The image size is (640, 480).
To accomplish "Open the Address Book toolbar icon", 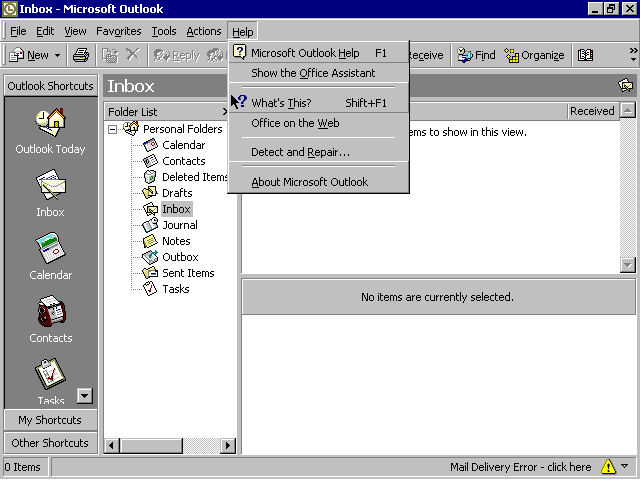I will click(585, 55).
